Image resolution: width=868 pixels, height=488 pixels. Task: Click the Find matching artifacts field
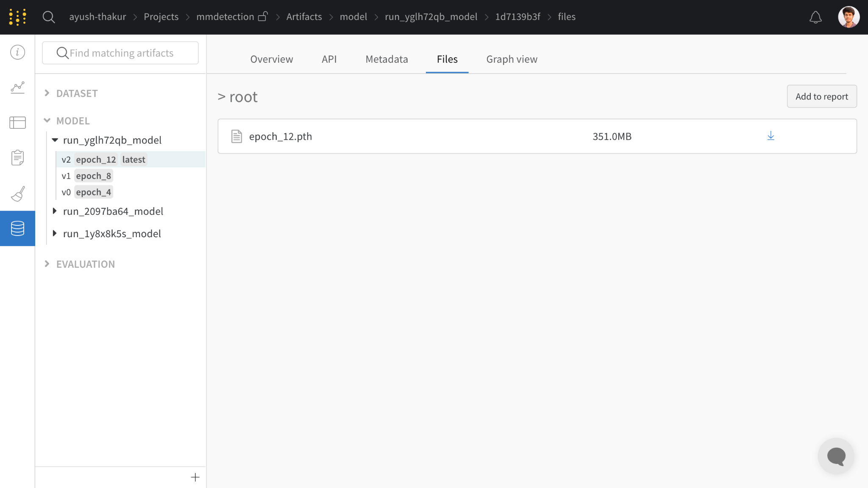120,53
